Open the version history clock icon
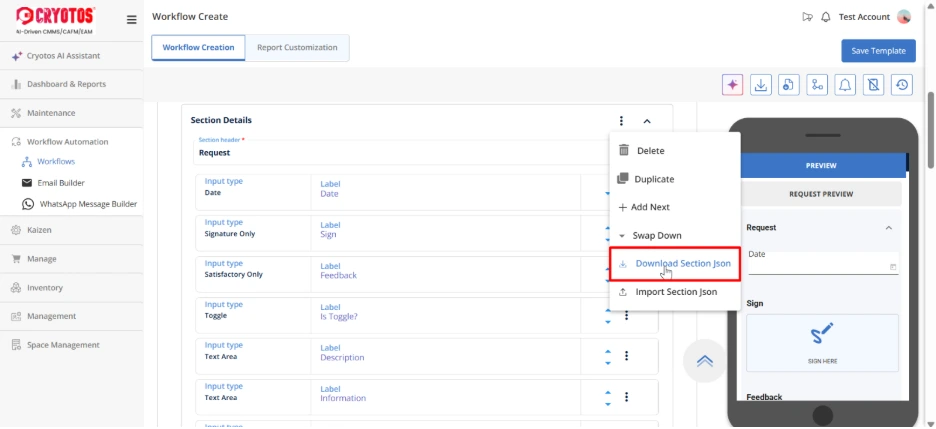Viewport: 936px width, 429px height. click(x=902, y=85)
